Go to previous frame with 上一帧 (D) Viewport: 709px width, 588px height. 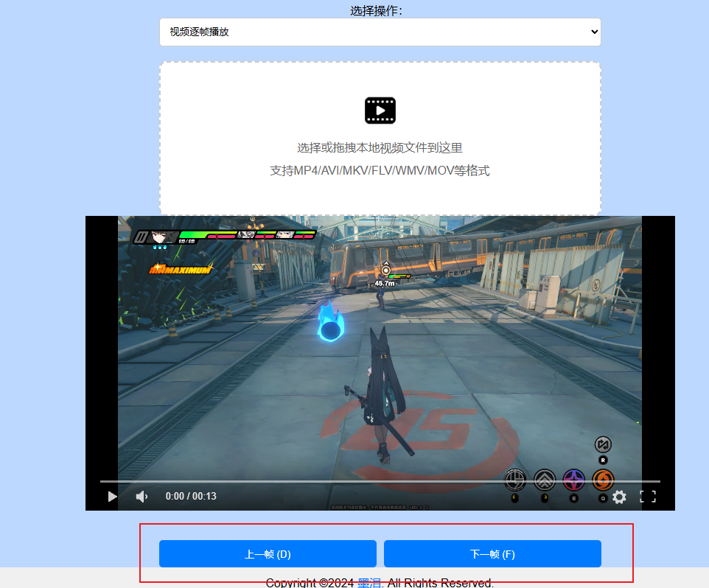[268, 554]
